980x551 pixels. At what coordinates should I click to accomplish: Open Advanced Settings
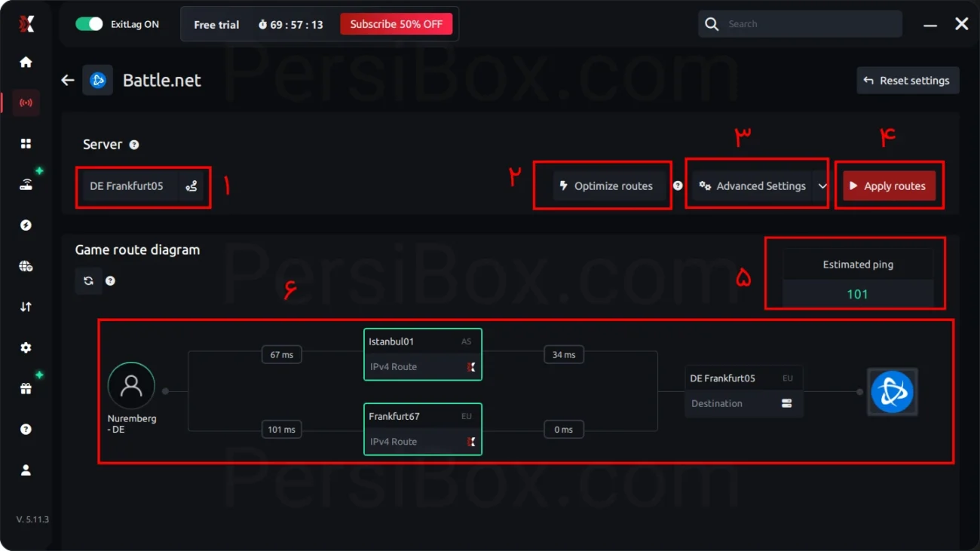click(x=752, y=186)
